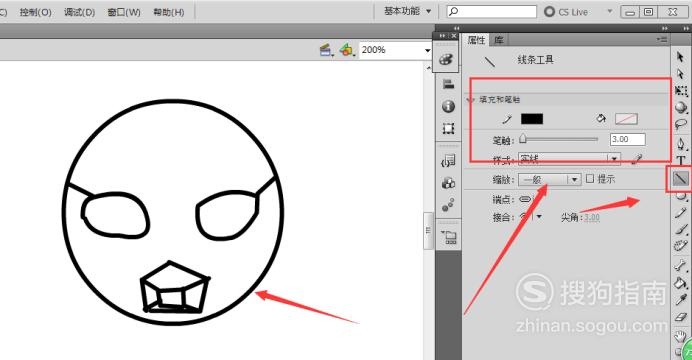Open the 调试(D) menu
This screenshot has width=692, height=360.
(x=79, y=12)
